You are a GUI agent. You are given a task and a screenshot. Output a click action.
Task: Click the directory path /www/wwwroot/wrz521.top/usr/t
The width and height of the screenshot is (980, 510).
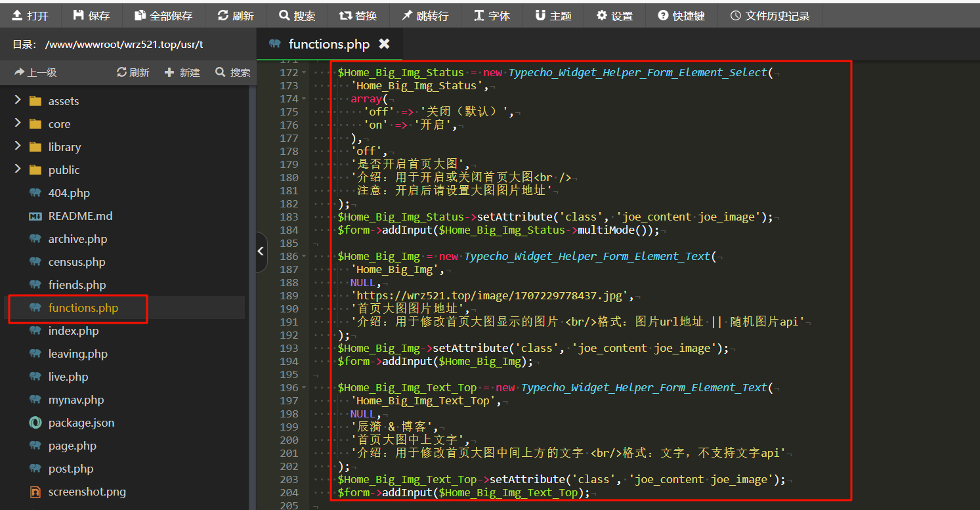(x=124, y=45)
